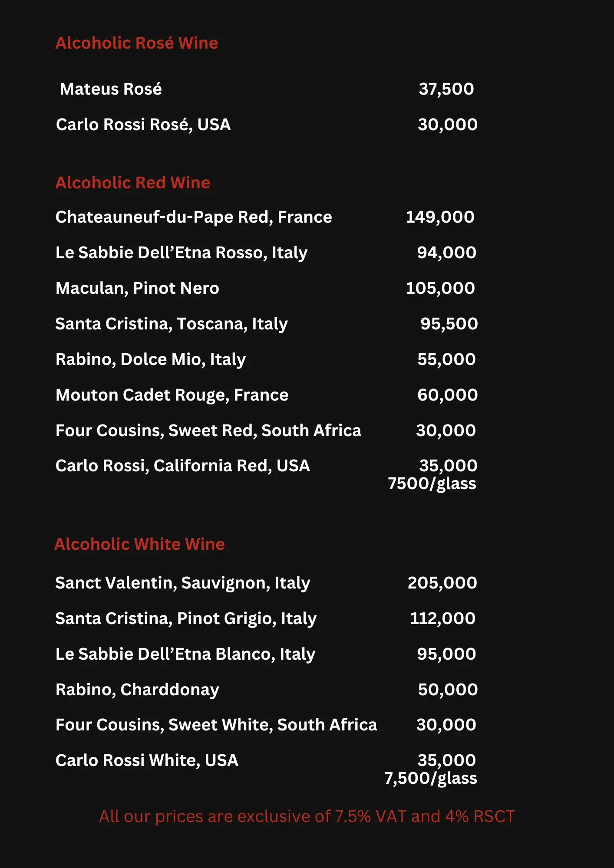Screen dimensions: 614x868
Task: Click the Alcoholic Red Wine heading
Action: 133,183
